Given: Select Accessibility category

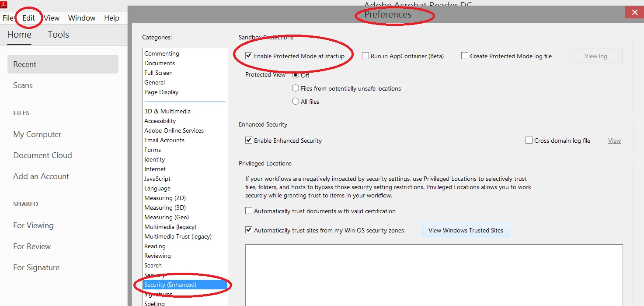Looking at the screenshot, I should click(x=160, y=121).
